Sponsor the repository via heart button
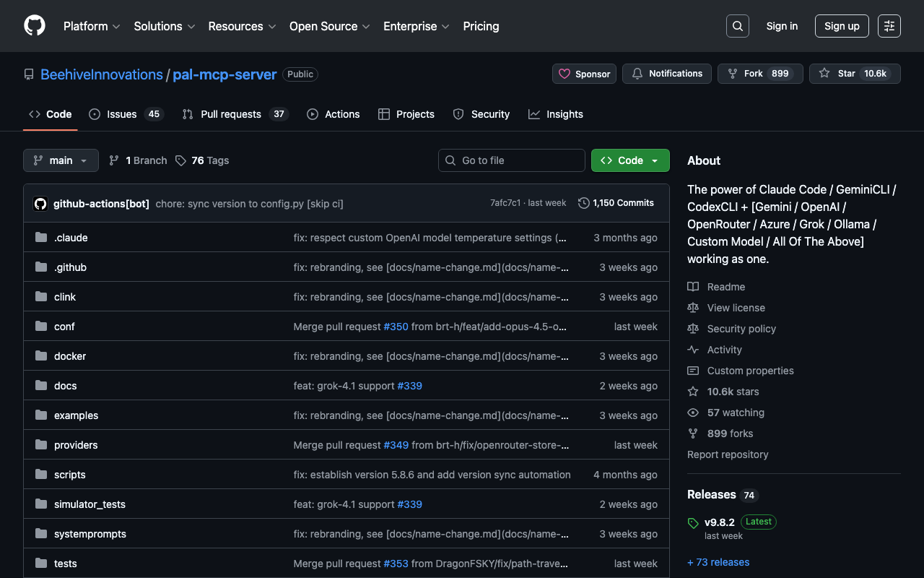 [x=584, y=74]
